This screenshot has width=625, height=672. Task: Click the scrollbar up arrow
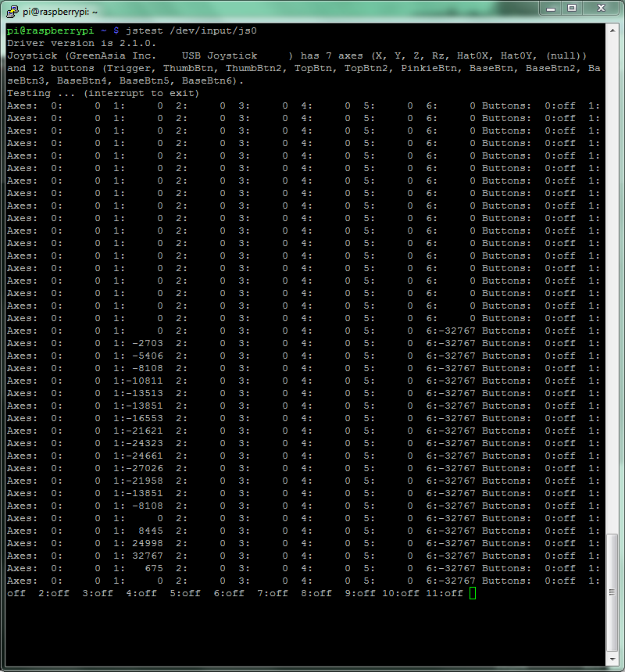[x=612, y=30]
